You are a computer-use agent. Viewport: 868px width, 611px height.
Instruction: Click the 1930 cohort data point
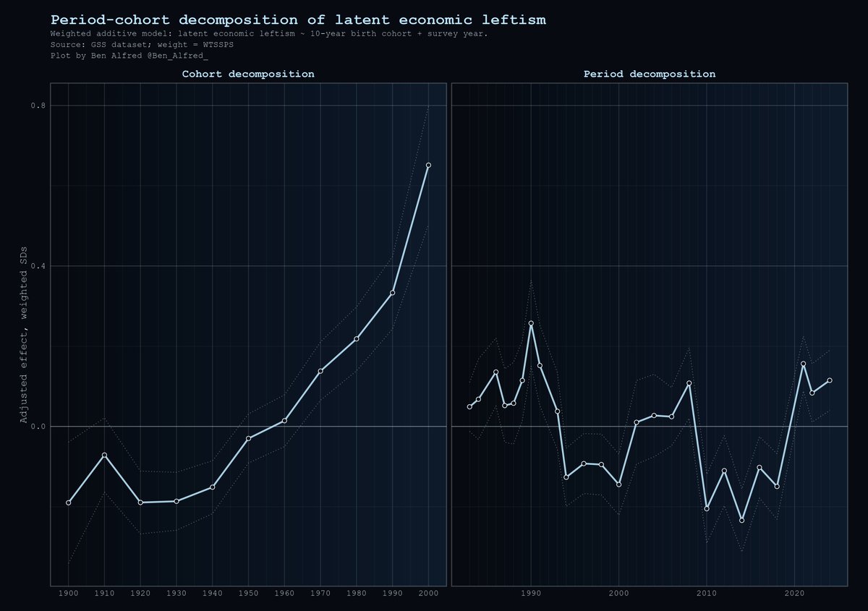tap(176, 501)
